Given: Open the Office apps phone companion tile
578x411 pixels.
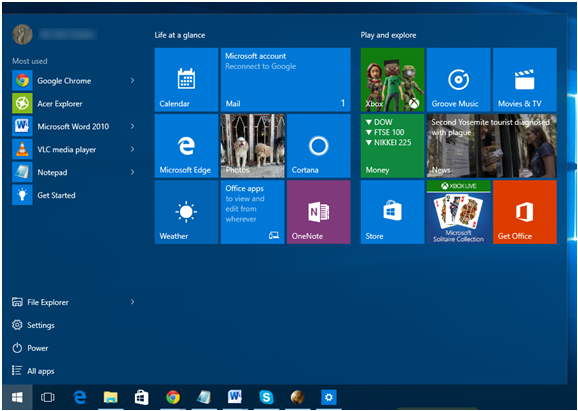Looking at the screenshot, I should (253, 212).
